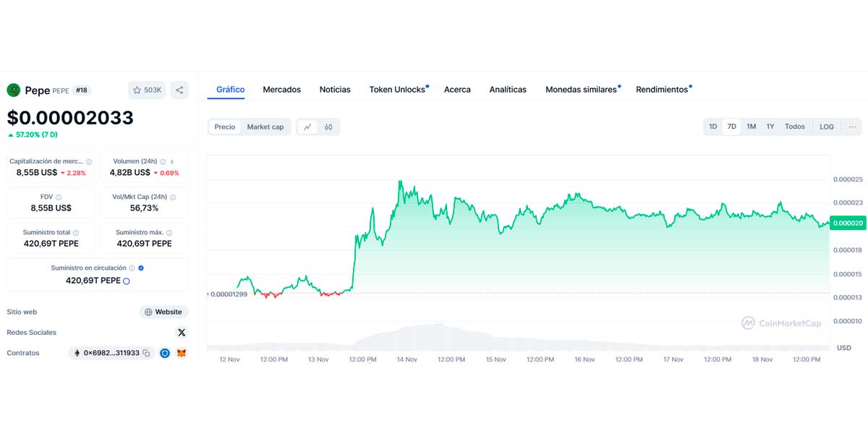Viewport: 868px width, 434px height.
Task: Select the candlestick chart type icon
Action: coord(328,127)
